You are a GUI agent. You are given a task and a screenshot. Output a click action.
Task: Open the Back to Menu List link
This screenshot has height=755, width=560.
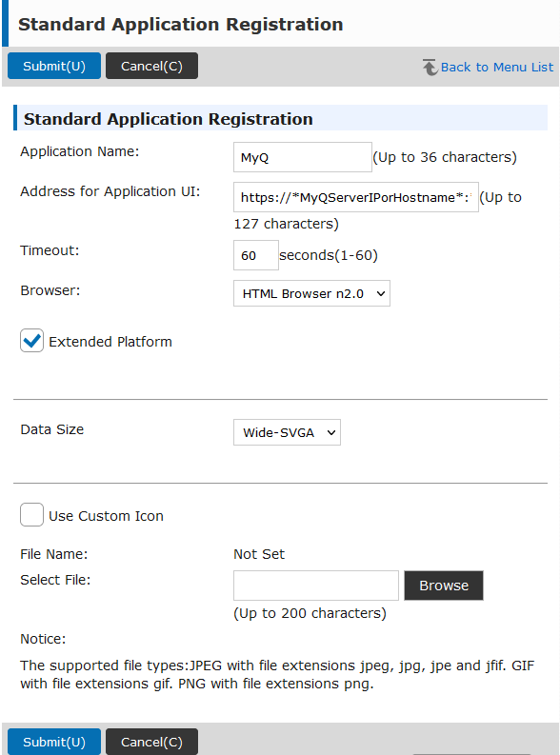[497, 67]
